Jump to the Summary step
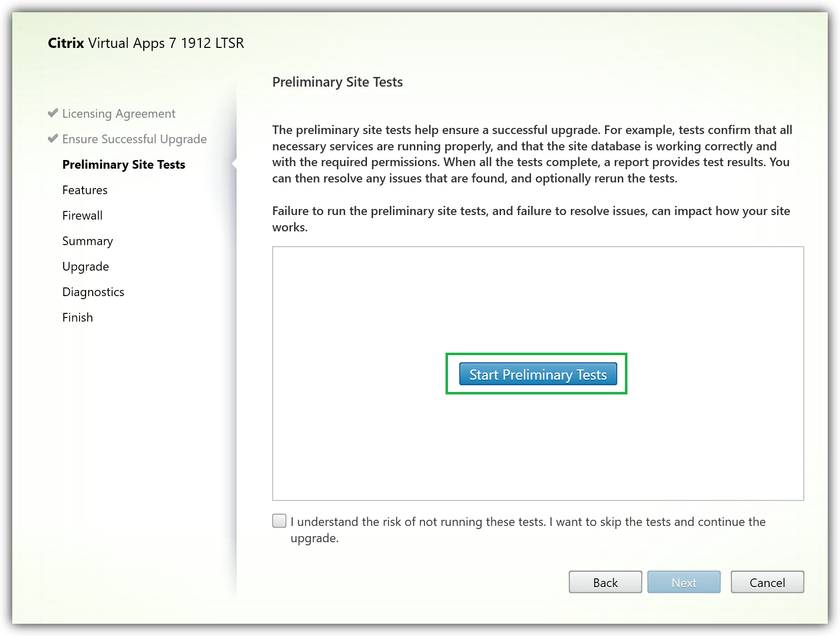 (87, 241)
